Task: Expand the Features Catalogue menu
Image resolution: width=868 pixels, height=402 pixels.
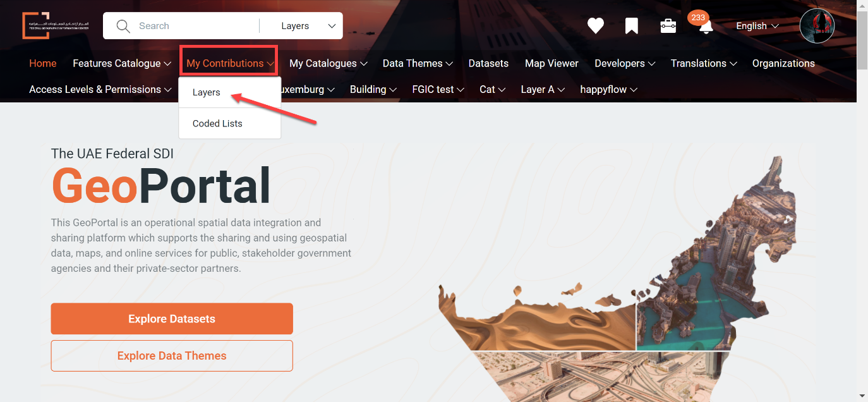Action: coord(122,63)
